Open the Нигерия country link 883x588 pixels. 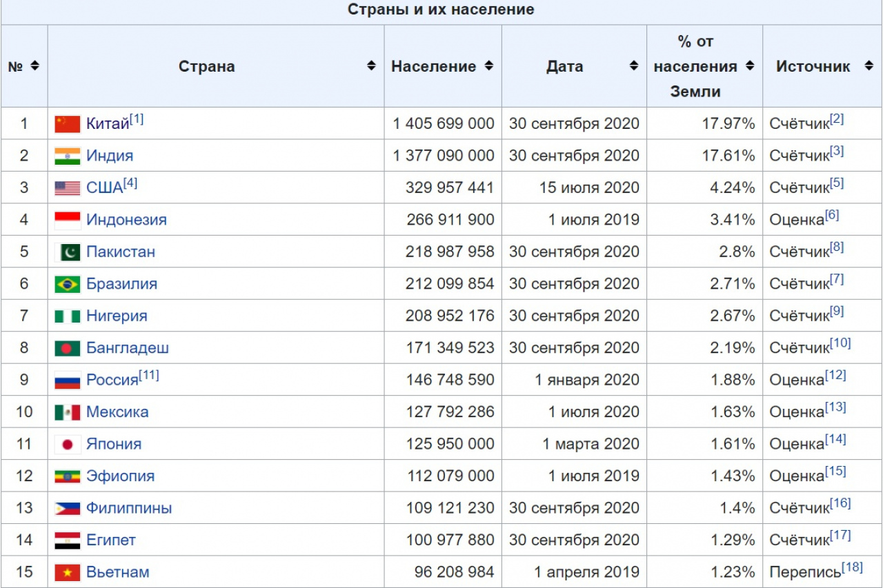(x=117, y=316)
